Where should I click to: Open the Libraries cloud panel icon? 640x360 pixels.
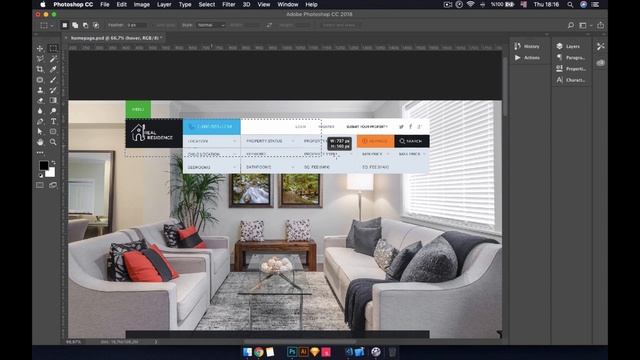click(600, 63)
